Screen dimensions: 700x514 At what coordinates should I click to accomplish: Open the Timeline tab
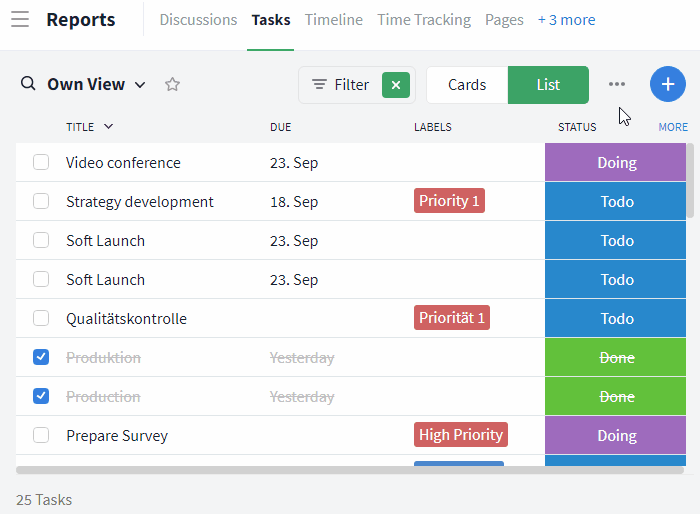(x=333, y=20)
